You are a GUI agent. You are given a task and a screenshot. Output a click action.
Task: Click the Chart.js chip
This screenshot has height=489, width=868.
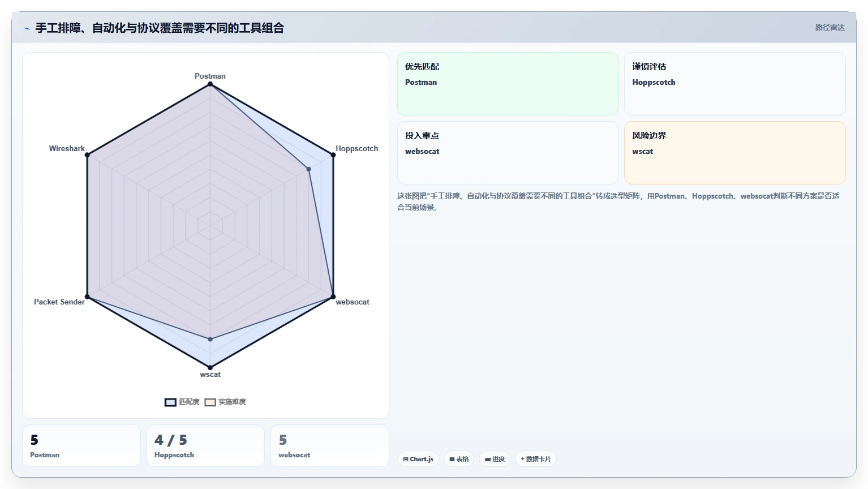pos(418,459)
